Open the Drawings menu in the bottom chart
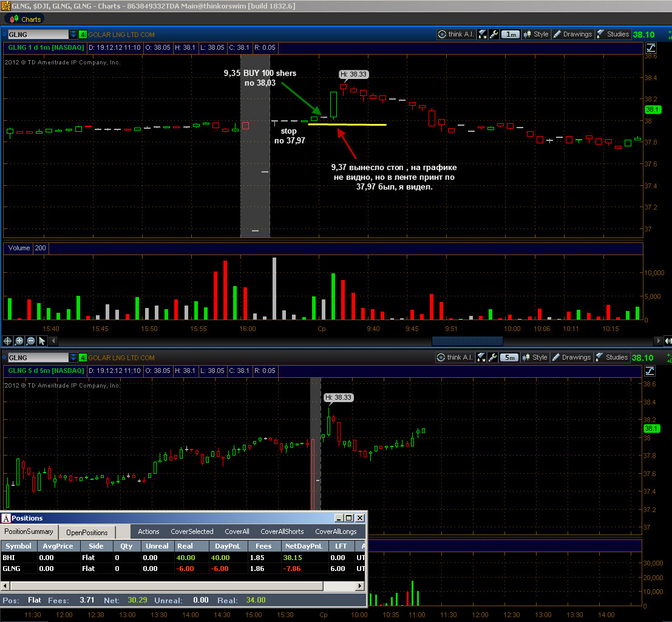Image resolution: width=672 pixels, height=622 pixels. (x=571, y=357)
